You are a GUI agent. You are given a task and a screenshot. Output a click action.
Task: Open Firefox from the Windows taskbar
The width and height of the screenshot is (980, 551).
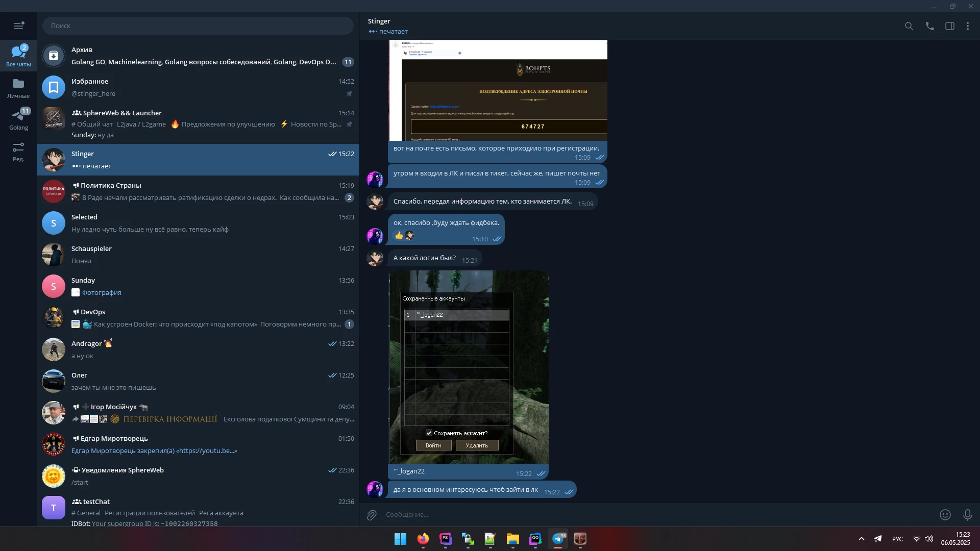(x=423, y=539)
